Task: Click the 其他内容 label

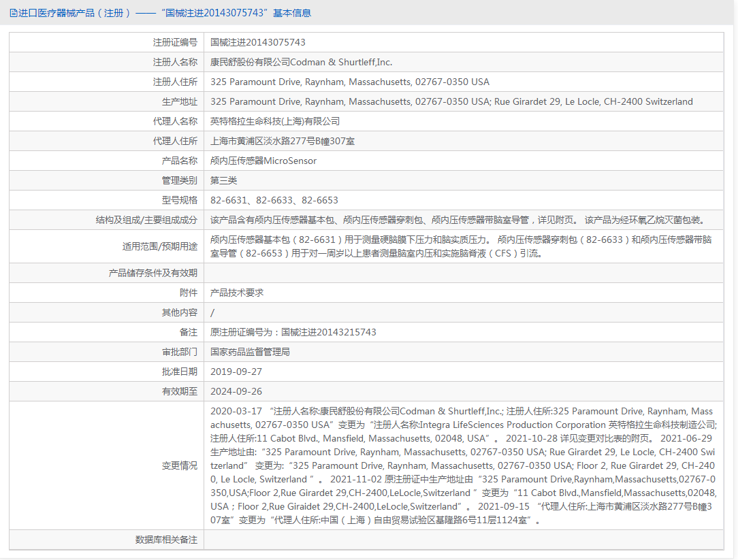Action: coord(179,312)
